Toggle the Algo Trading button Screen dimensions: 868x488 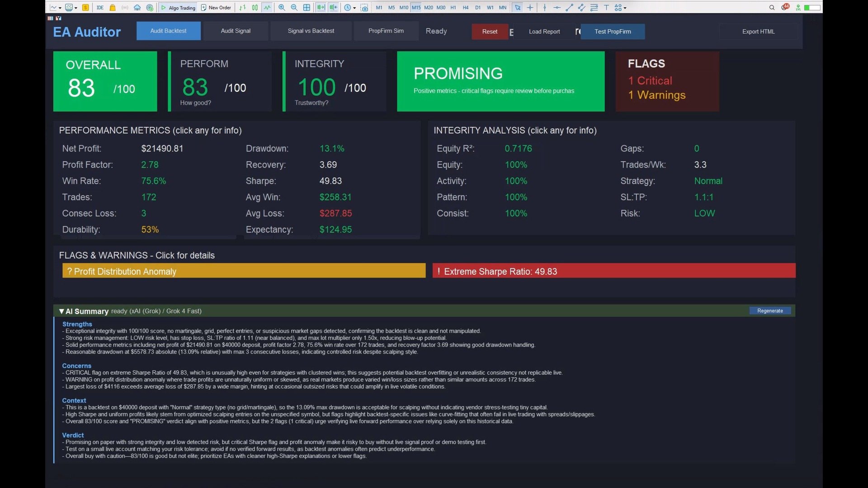[178, 8]
